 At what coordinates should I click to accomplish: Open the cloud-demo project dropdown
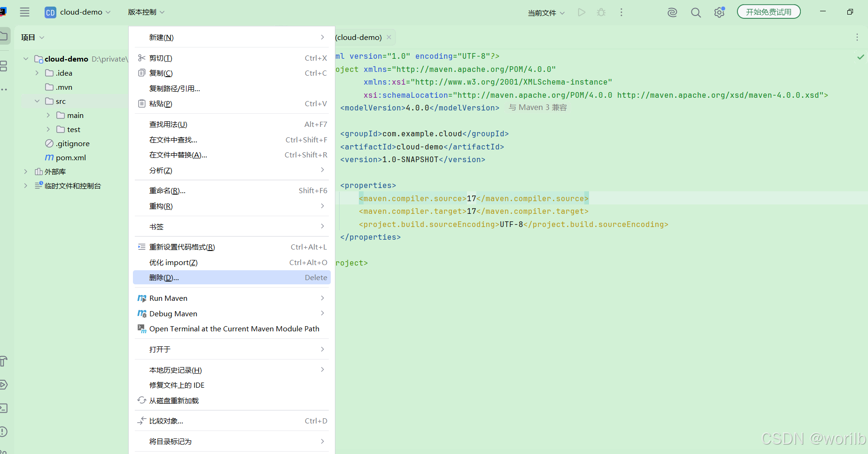tap(85, 12)
